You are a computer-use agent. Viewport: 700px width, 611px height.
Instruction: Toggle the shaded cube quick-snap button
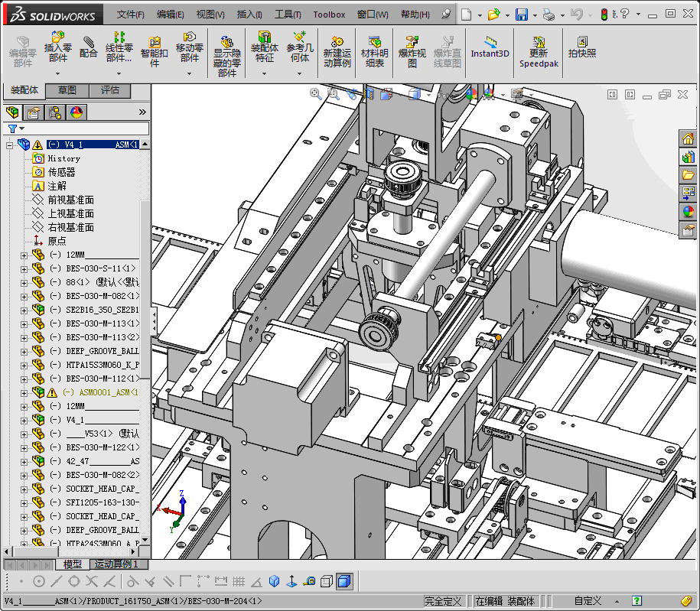coord(344,582)
